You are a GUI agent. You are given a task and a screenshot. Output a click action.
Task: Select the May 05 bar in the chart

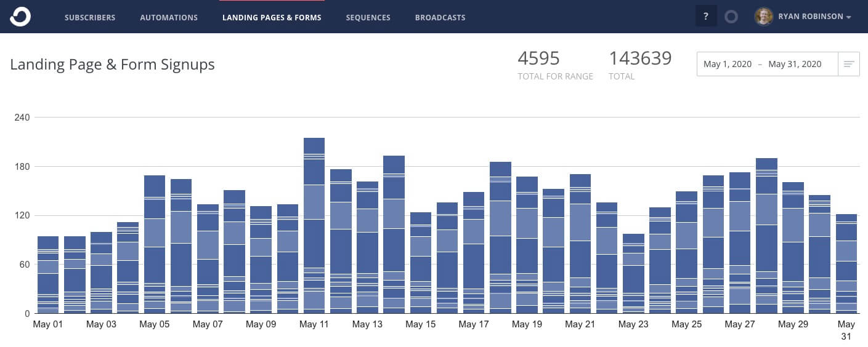(x=155, y=244)
